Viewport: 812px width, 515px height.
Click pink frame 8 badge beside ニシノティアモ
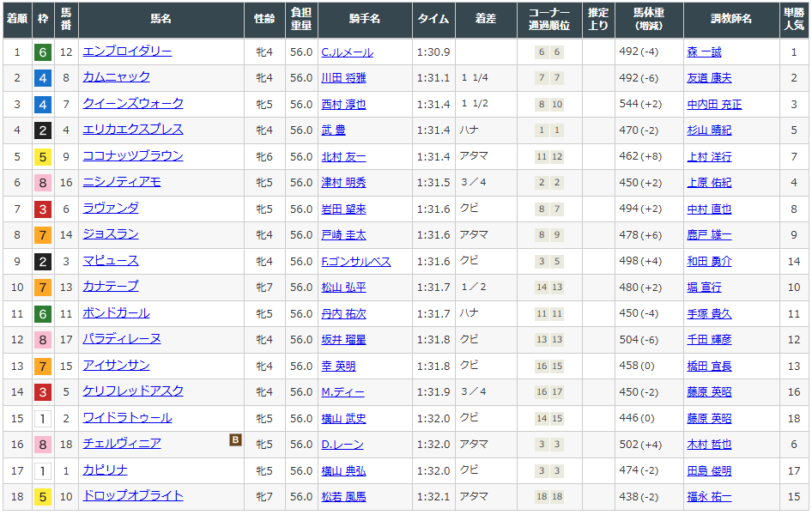(43, 183)
